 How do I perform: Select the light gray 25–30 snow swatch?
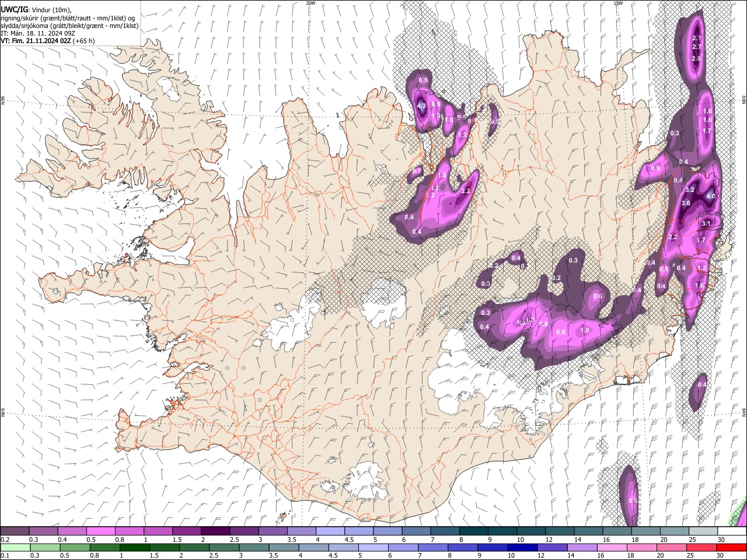pyautogui.click(x=703, y=531)
